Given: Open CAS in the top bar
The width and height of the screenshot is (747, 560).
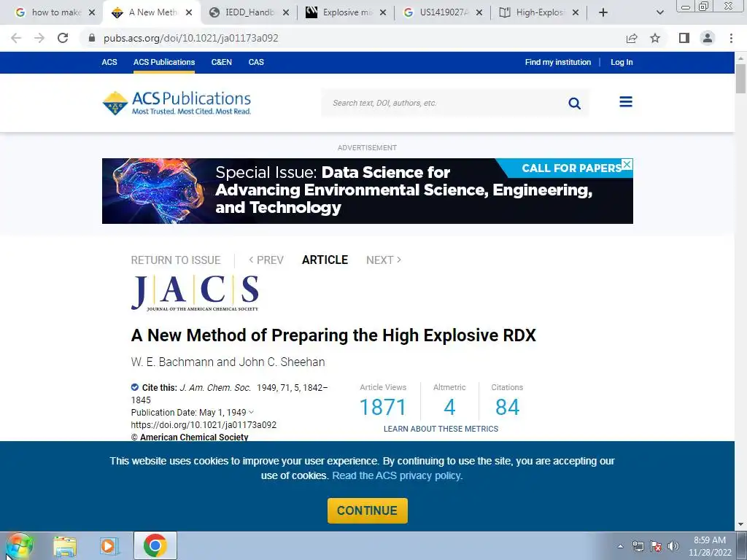Looking at the screenshot, I should (256, 62).
